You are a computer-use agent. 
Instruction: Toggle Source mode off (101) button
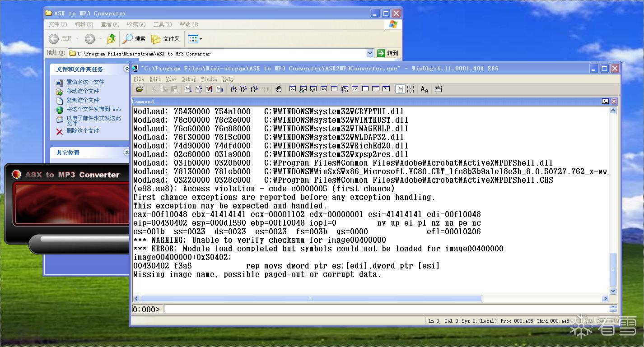tap(411, 89)
